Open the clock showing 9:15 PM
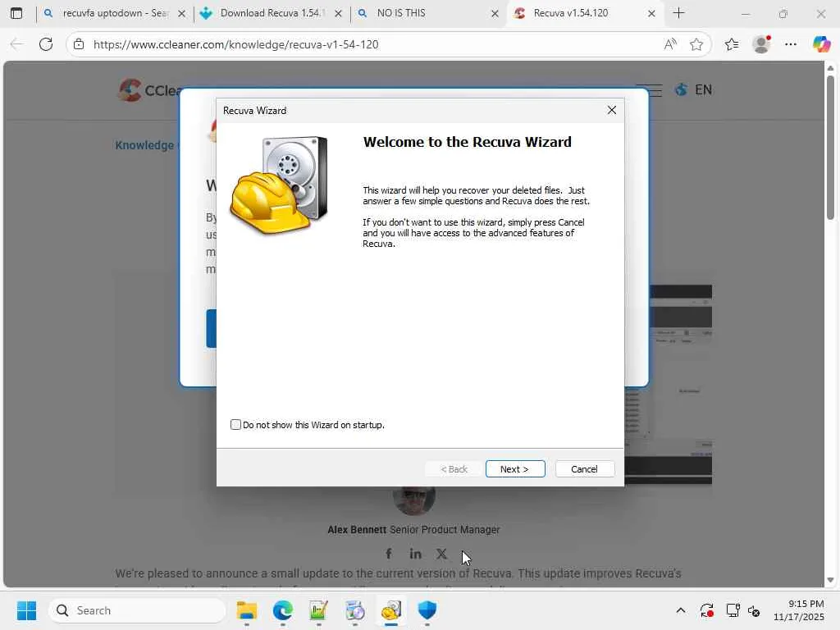Viewport: 840px width, 630px height. 798,610
